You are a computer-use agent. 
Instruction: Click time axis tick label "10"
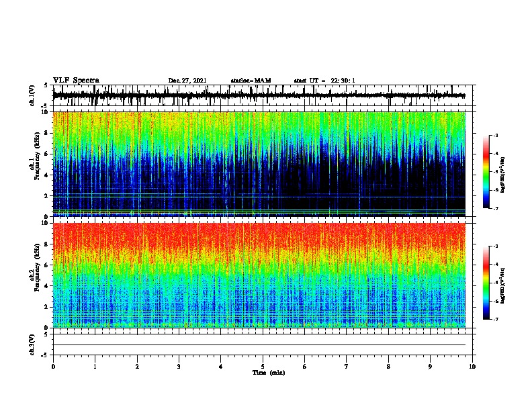pos(472,367)
